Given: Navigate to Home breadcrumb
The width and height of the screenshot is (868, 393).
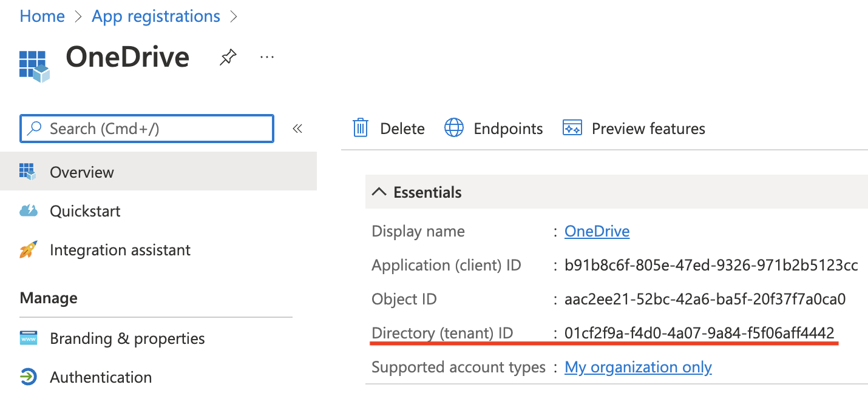Looking at the screenshot, I should [x=42, y=16].
